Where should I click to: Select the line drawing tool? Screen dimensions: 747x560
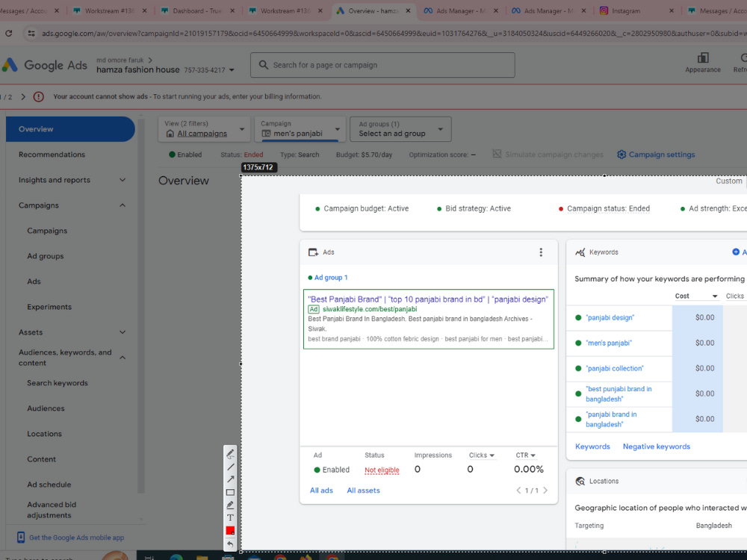[230, 467]
